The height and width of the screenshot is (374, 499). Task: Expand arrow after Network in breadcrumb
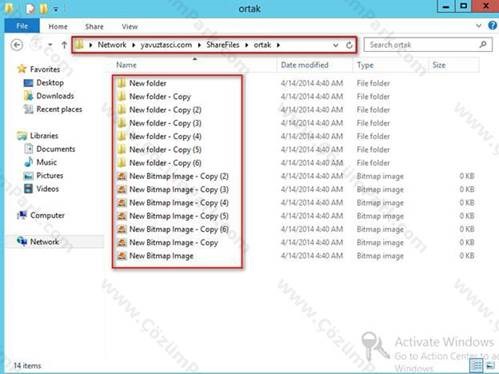[x=134, y=45]
